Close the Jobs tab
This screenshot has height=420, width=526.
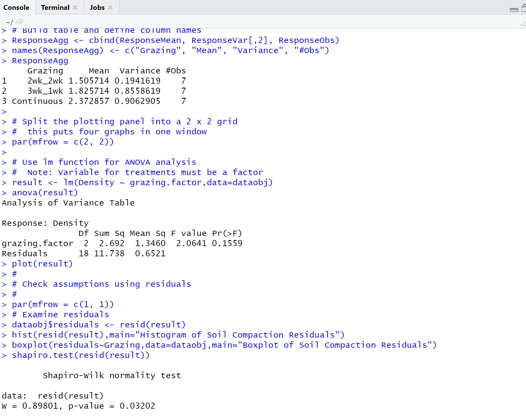(x=110, y=8)
